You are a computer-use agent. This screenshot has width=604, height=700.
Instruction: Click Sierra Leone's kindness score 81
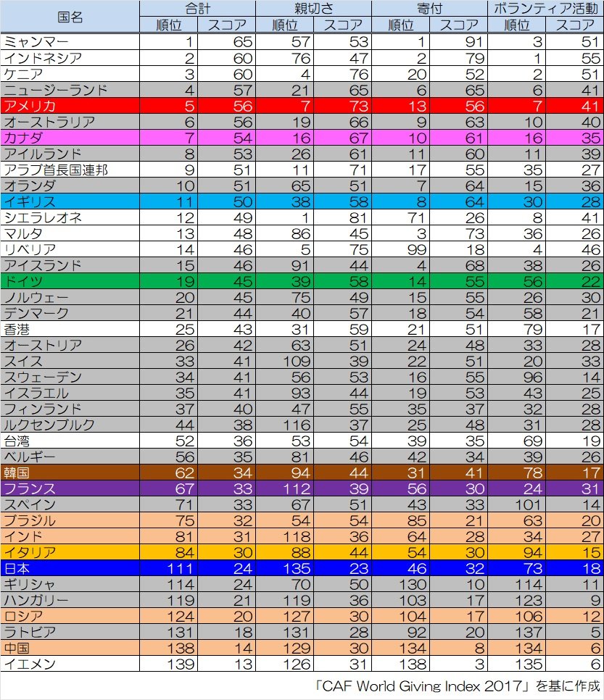coord(358,218)
